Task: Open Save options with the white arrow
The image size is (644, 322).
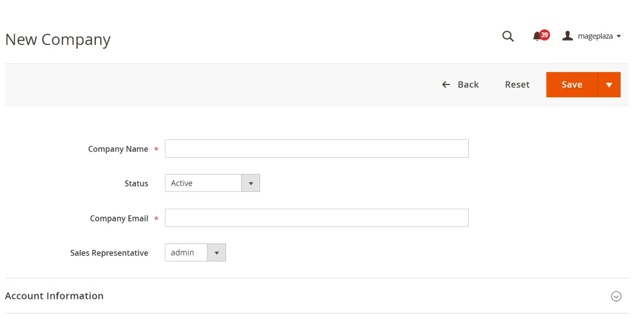Action: 609,85
